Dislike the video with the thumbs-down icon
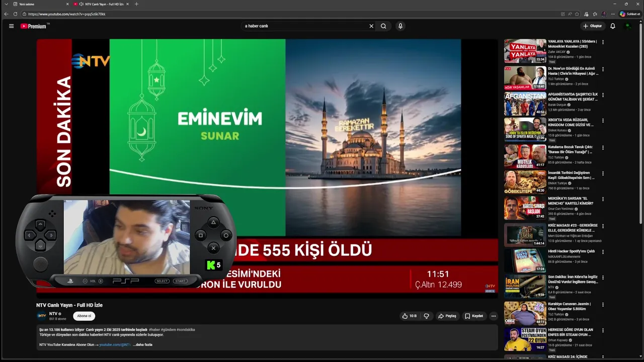 pos(426,316)
